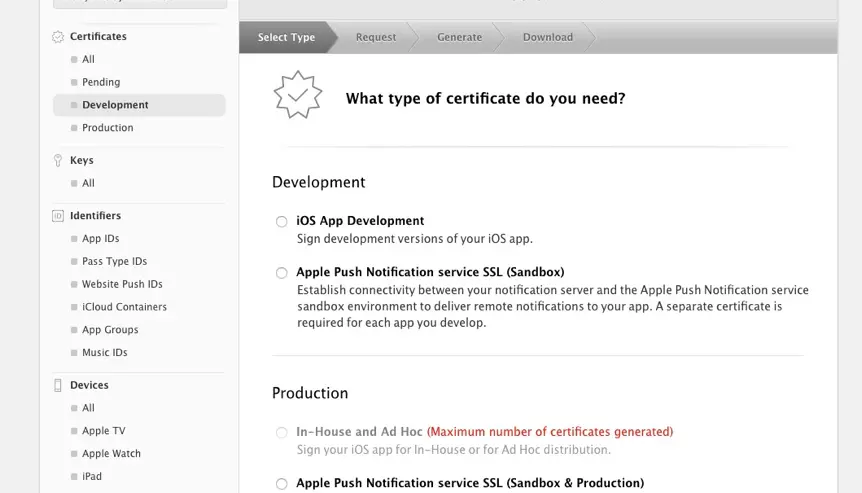Screen dimensions: 862x493
Task: Select APNs SSL (Sandbox) radio button
Action: [x=281, y=273]
